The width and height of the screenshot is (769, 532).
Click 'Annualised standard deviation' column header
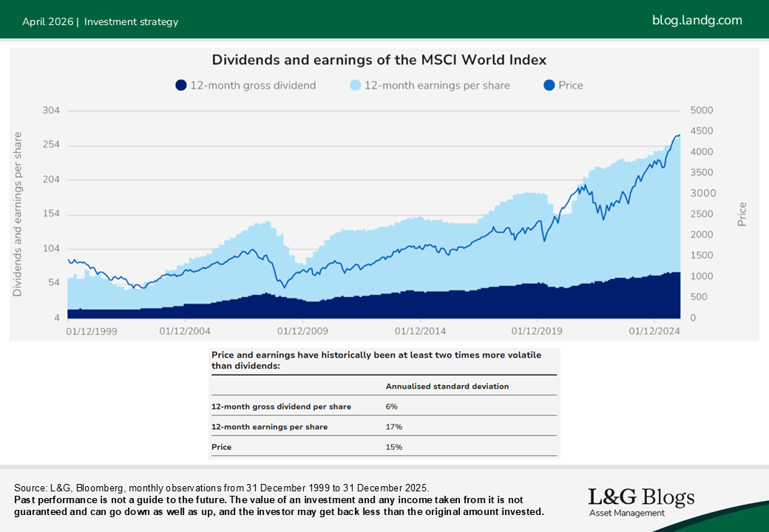click(x=447, y=386)
